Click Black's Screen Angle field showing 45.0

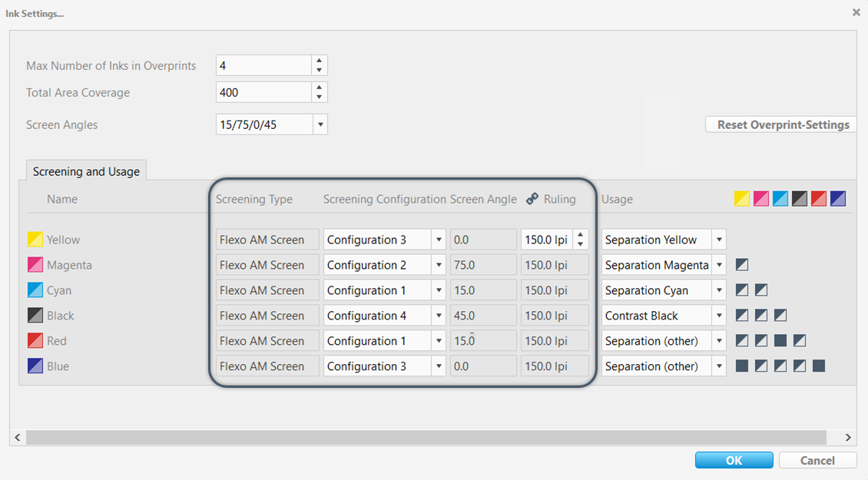[x=483, y=316]
